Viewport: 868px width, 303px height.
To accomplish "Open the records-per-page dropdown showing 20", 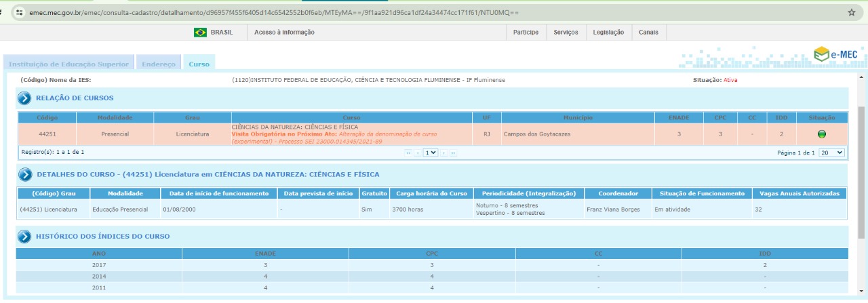I will [x=831, y=153].
